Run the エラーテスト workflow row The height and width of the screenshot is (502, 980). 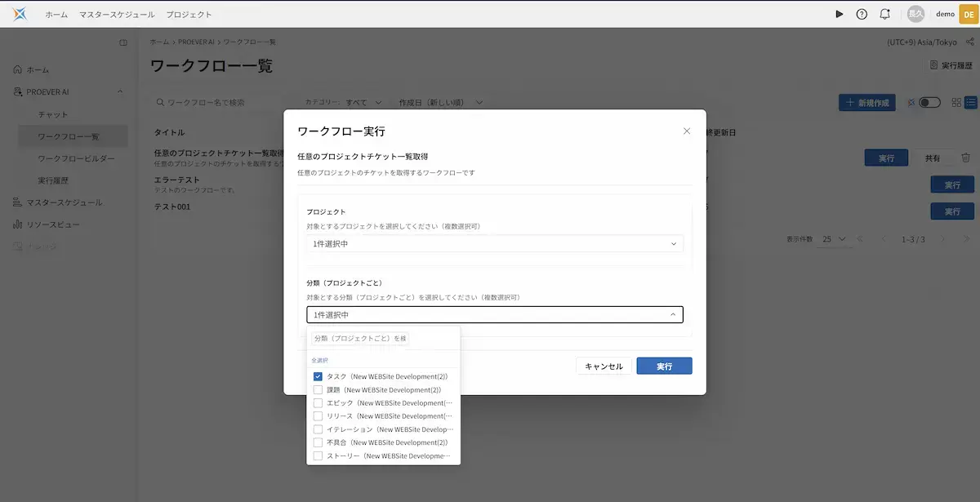click(x=953, y=185)
